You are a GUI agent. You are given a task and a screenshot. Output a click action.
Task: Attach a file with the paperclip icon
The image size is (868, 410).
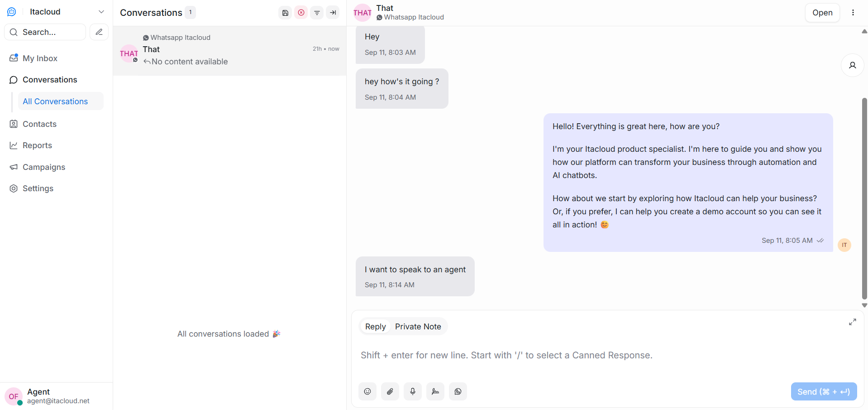click(x=390, y=391)
